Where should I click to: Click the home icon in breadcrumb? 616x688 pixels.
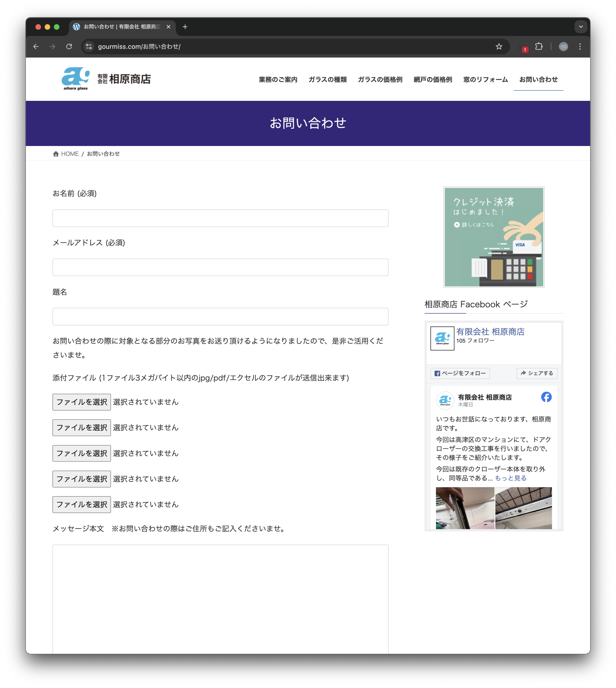(56, 154)
